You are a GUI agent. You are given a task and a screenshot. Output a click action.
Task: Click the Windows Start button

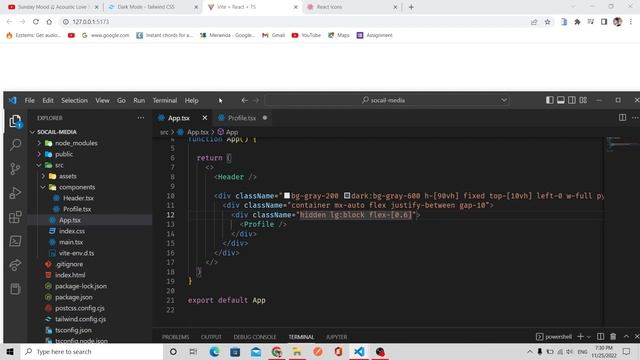tap(10, 351)
